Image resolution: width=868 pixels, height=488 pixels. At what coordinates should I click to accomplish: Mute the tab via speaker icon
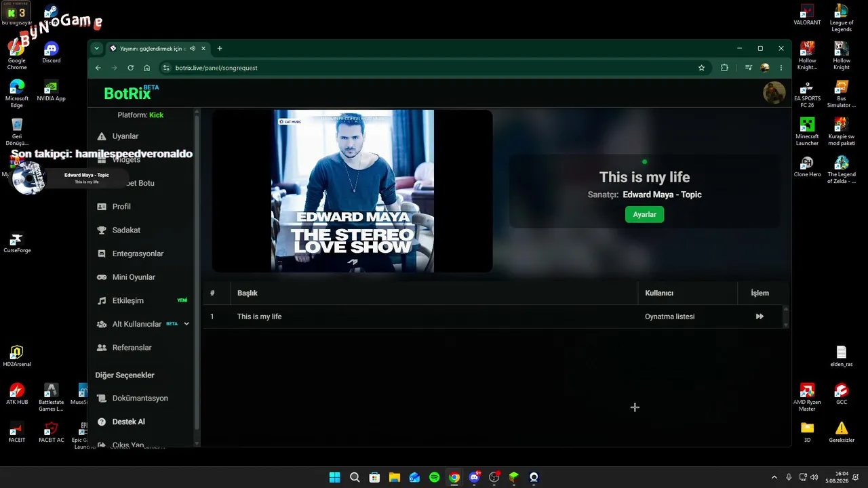click(193, 48)
